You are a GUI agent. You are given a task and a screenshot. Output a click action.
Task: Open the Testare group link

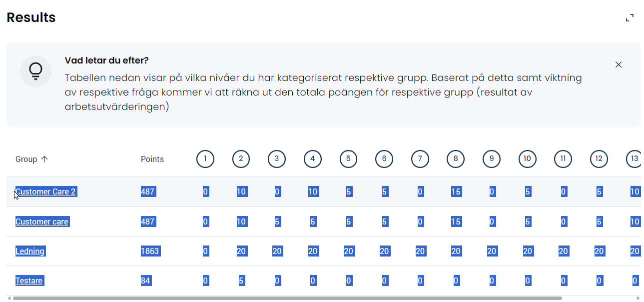pos(29,280)
